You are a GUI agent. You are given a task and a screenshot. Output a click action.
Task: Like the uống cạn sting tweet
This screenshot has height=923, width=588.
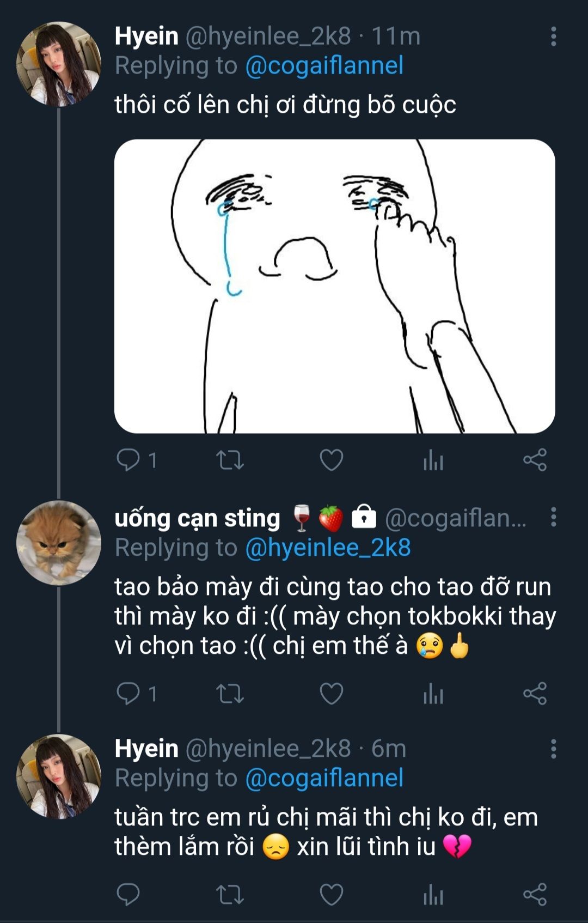(331, 693)
